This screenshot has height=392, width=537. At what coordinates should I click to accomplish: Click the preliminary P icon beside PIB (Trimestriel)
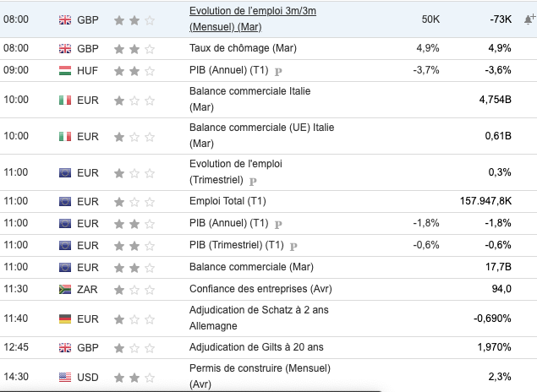(294, 246)
